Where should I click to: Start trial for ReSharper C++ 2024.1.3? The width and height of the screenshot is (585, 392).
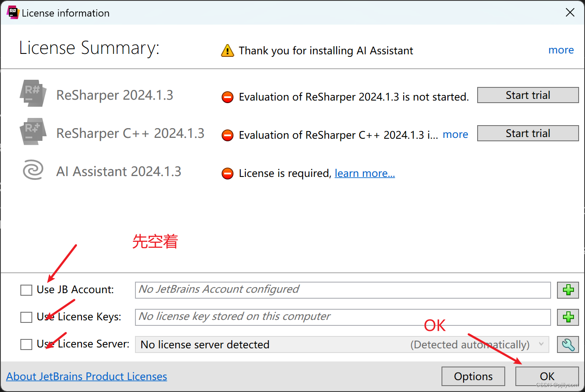point(528,133)
